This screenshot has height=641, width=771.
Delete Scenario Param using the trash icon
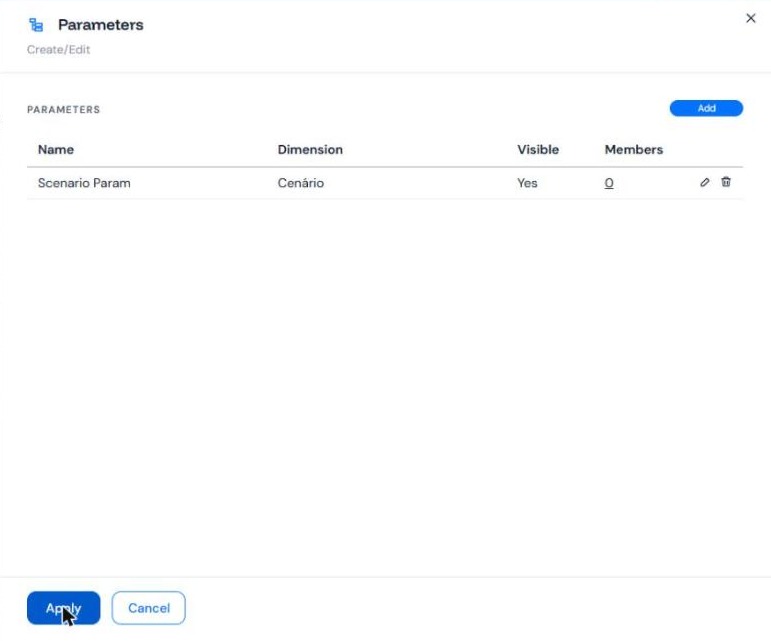click(726, 182)
